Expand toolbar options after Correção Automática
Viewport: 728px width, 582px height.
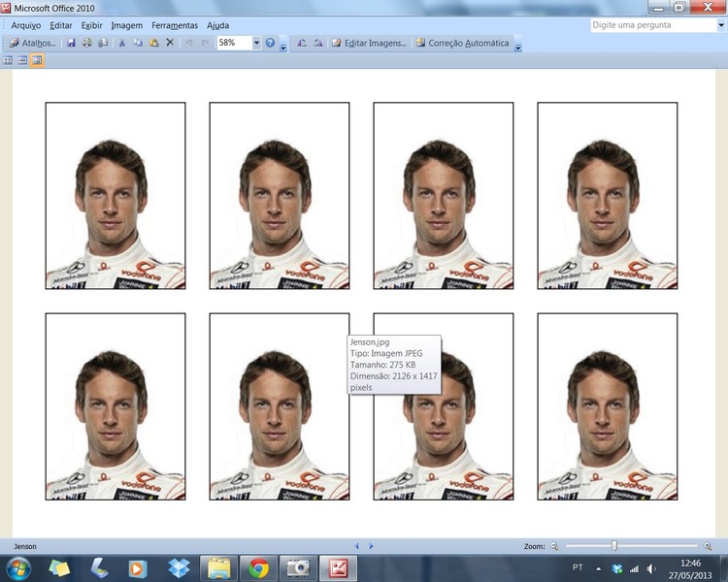click(518, 45)
